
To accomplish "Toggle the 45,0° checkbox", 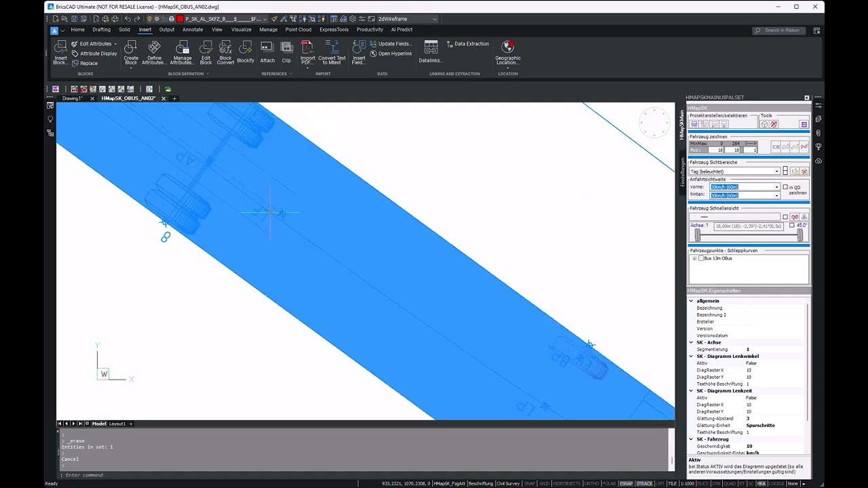I will (x=792, y=225).
